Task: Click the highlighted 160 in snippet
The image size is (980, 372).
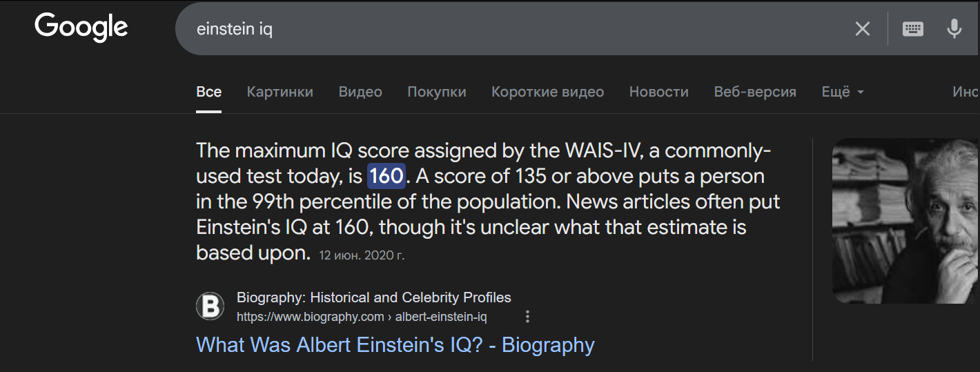Action: 386,176
